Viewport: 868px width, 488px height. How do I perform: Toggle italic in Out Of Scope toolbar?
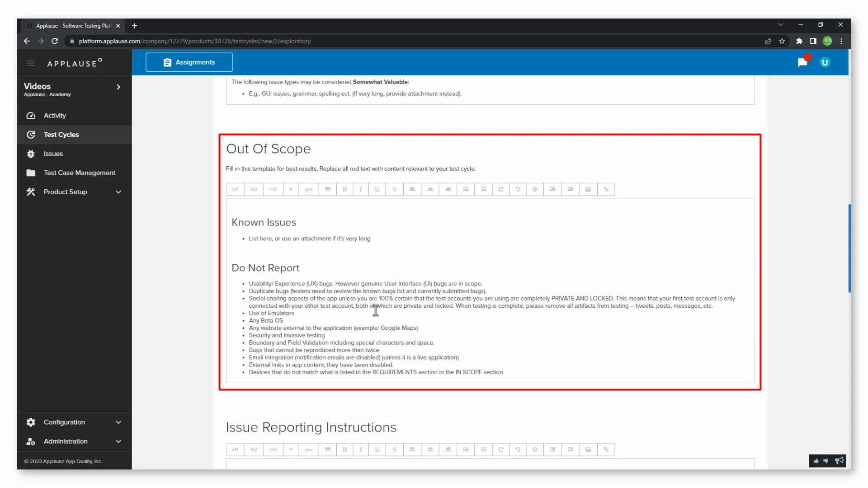point(360,189)
